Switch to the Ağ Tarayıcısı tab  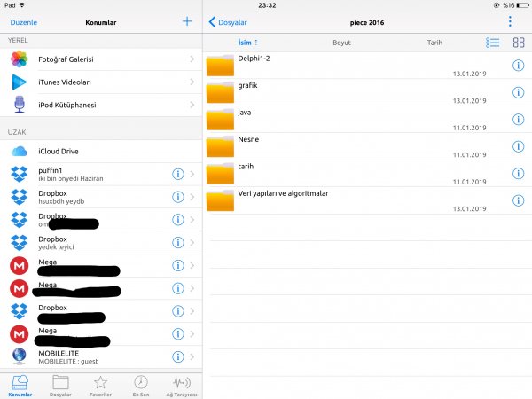click(181, 385)
